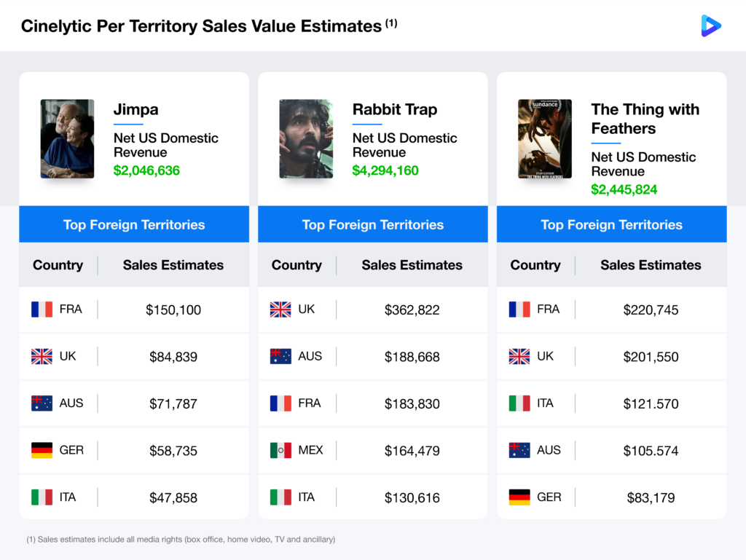Click the Italy flag under The Thing with Feathers
Screen dimensions: 746x560
(x=519, y=403)
